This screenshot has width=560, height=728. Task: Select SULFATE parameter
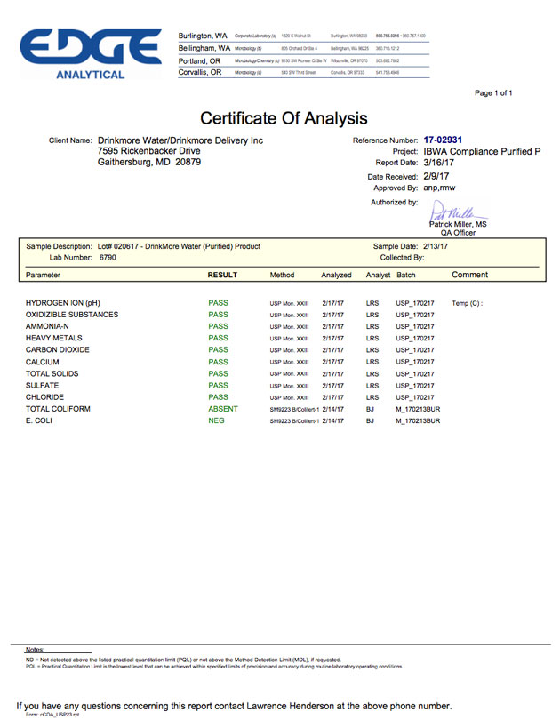[43, 386]
